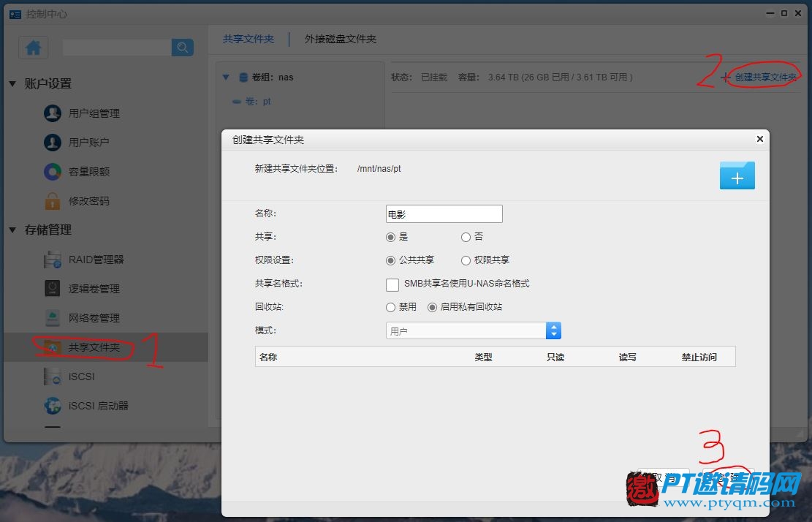Click the iSCSI icon in sidebar
This screenshot has width=812, height=522.
(53, 377)
